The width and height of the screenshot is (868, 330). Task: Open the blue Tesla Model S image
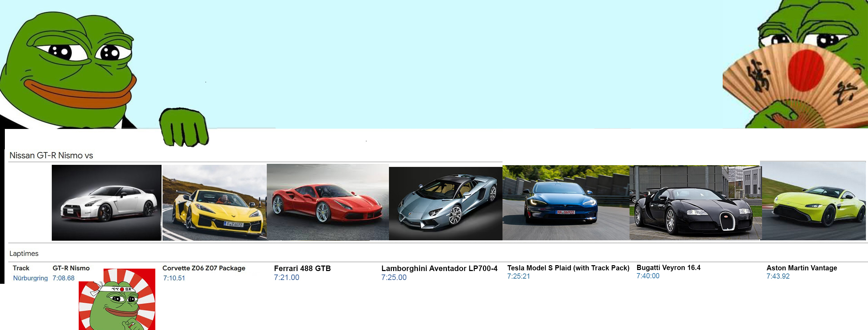566,203
